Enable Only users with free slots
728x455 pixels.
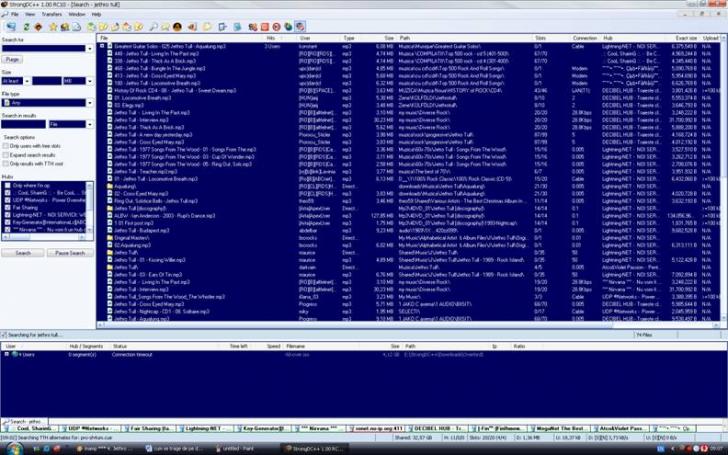(x=7, y=146)
